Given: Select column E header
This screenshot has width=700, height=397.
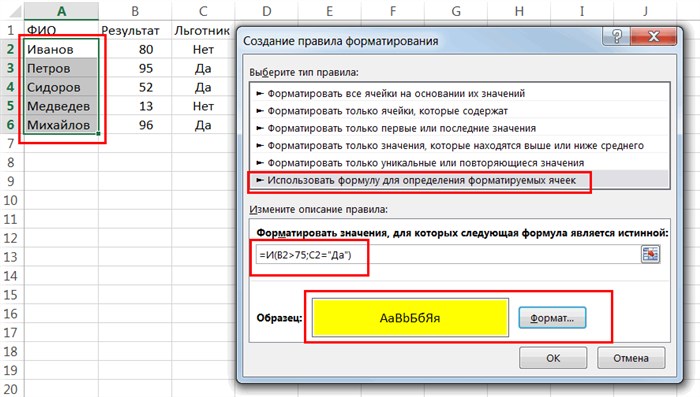Looking at the screenshot, I should (x=329, y=11).
